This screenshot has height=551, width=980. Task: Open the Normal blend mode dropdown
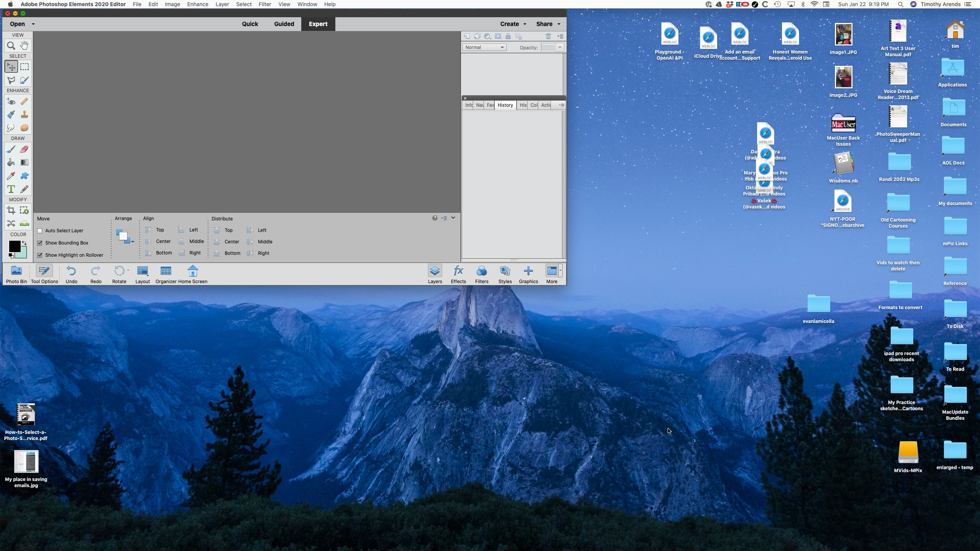click(484, 47)
